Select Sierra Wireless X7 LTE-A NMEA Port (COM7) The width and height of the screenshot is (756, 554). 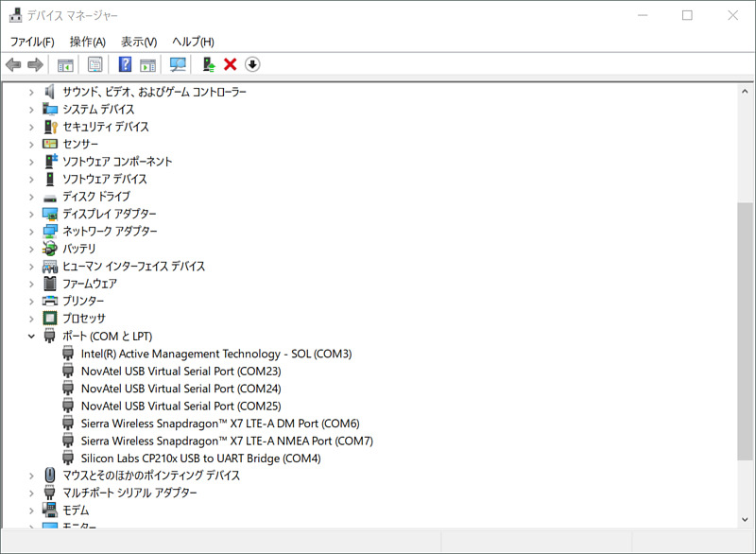pyautogui.click(x=227, y=441)
